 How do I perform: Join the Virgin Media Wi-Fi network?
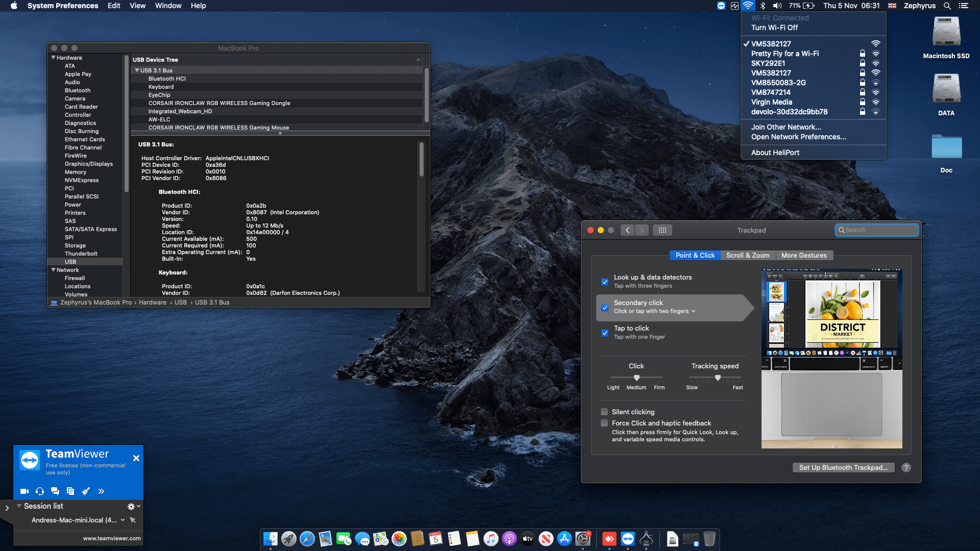tap(771, 102)
